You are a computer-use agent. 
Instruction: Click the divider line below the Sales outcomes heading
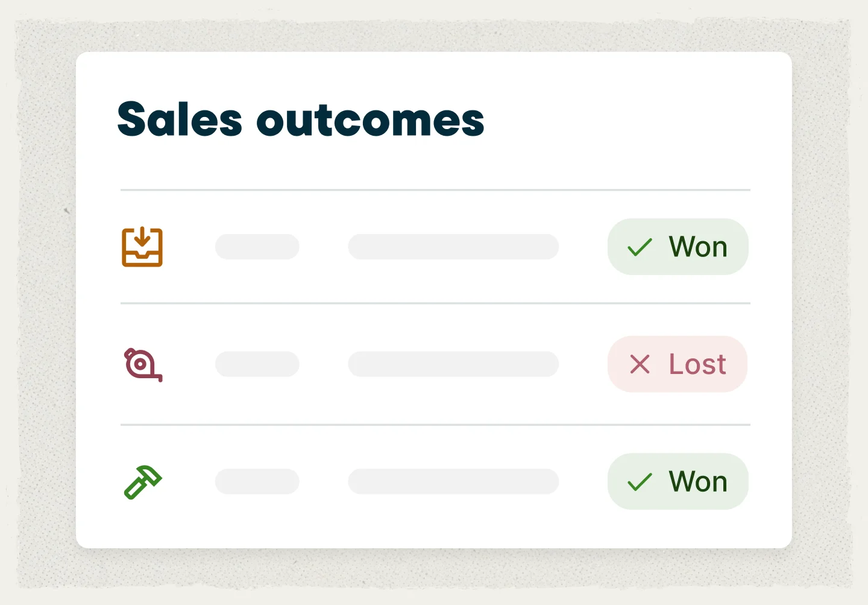tap(435, 190)
